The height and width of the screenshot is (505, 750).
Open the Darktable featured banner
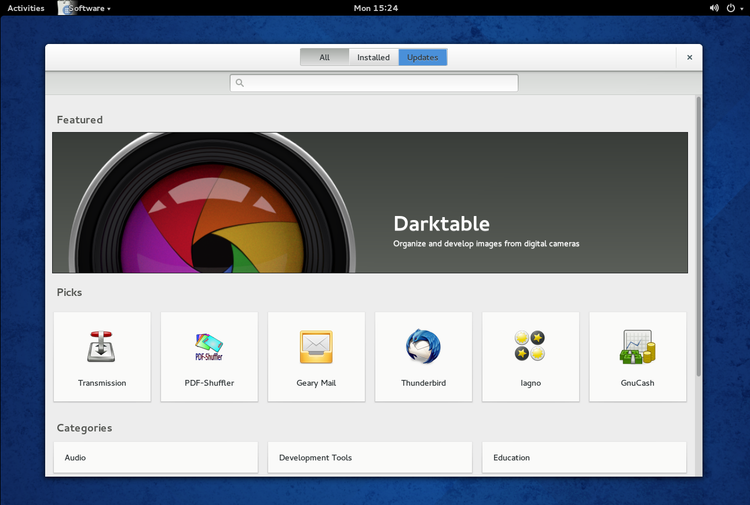tap(370, 203)
